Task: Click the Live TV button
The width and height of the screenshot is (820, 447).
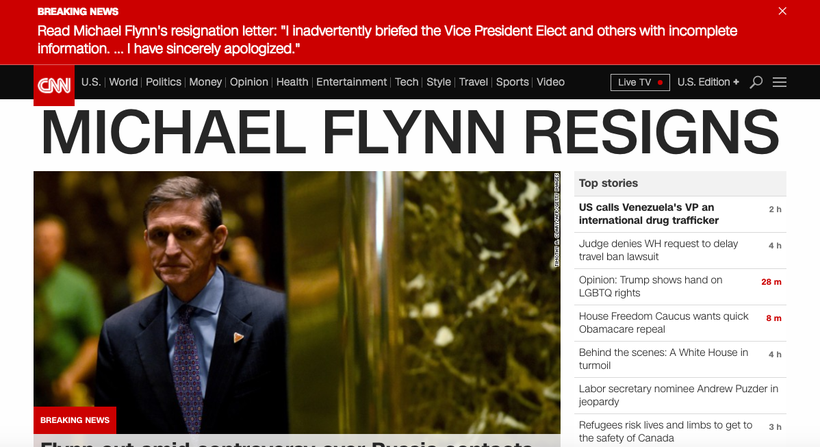Action: pyautogui.click(x=640, y=82)
